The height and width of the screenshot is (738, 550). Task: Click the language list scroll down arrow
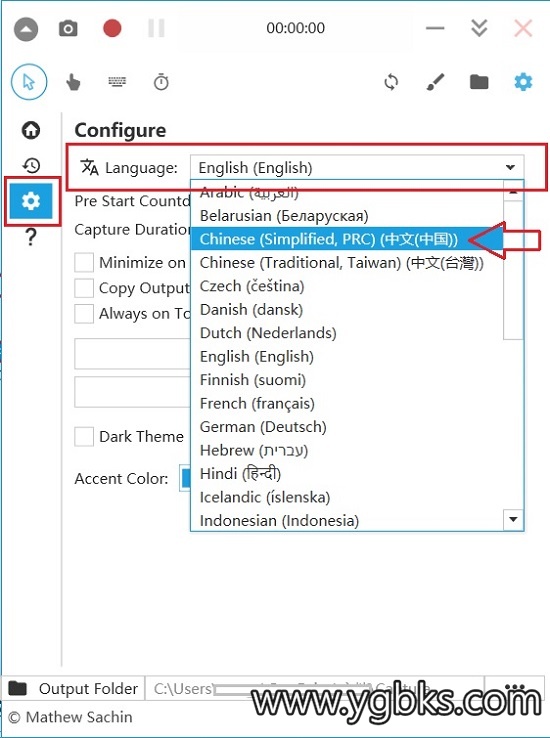(513, 520)
